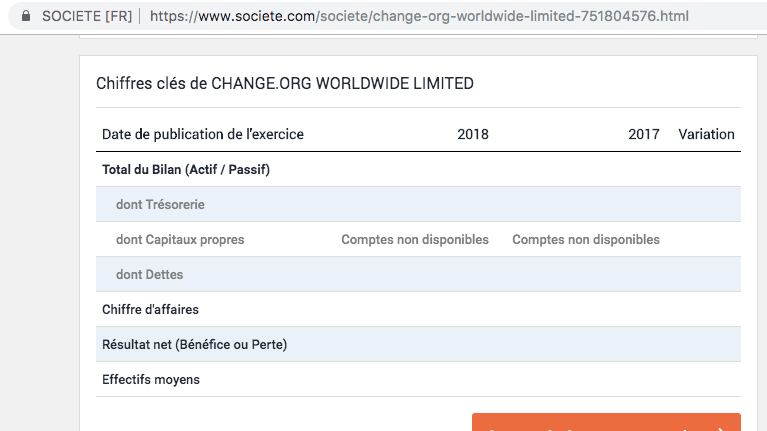Image resolution: width=767 pixels, height=431 pixels.
Task: Select the 'Chiffre d'affaires' row label
Action: click(150, 310)
